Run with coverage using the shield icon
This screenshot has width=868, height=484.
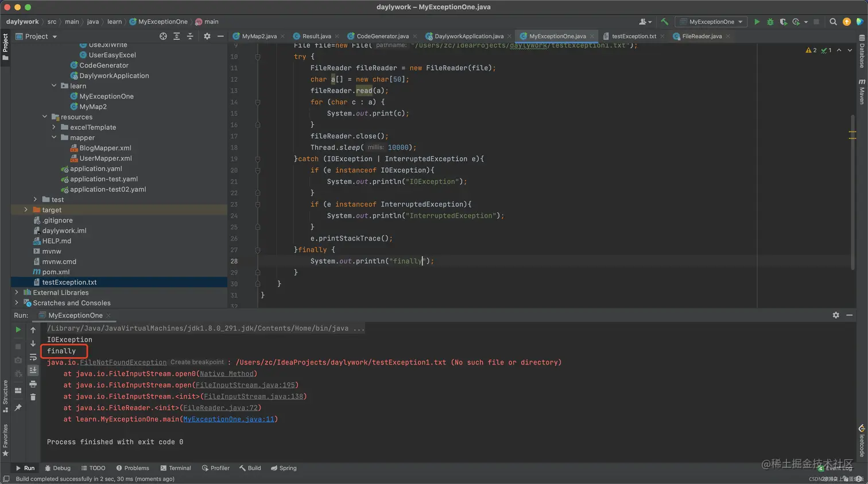tap(783, 22)
